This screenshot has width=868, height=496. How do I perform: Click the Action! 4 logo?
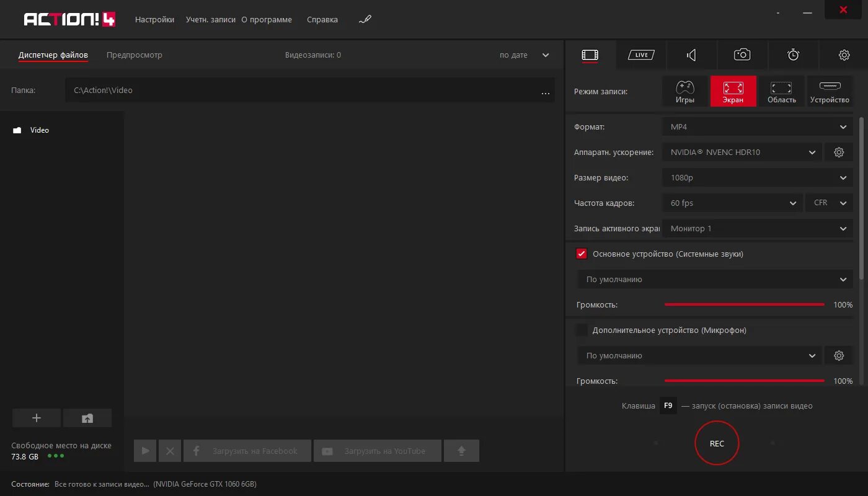69,19
